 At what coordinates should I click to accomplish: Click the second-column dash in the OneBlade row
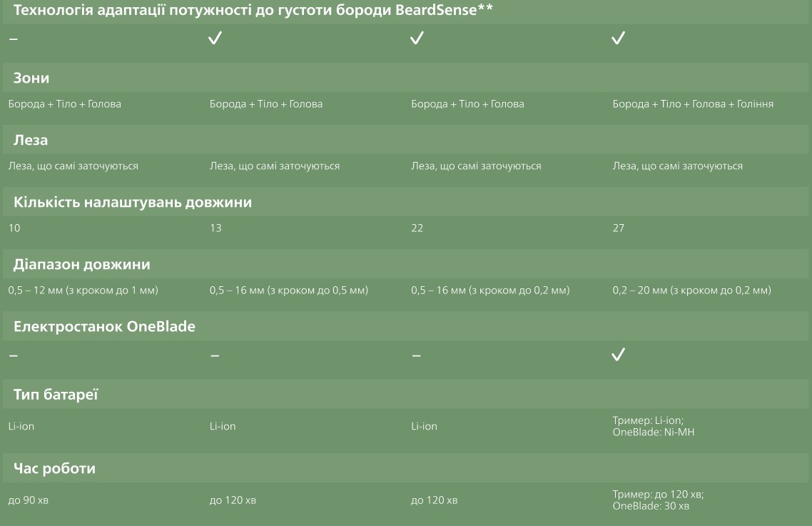(x=215, y=355)
